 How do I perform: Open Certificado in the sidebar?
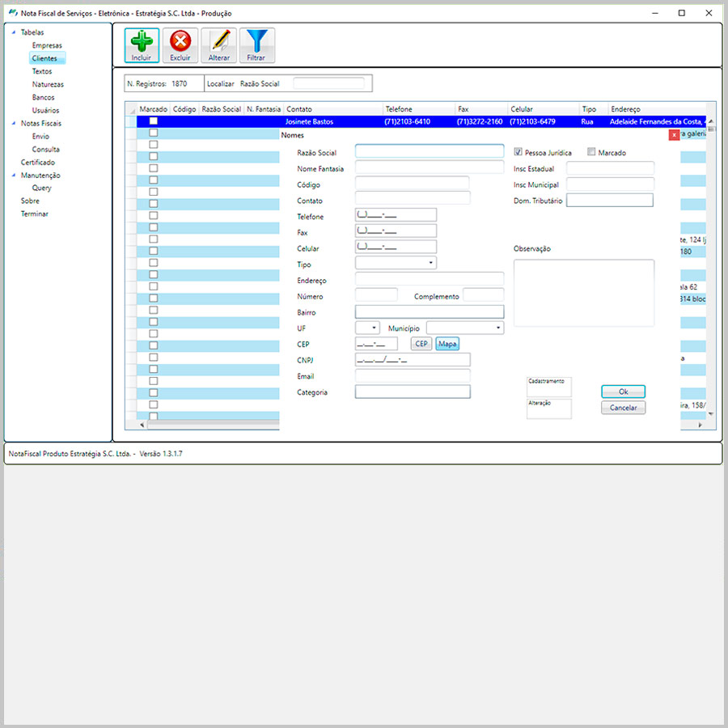point(37,162)
